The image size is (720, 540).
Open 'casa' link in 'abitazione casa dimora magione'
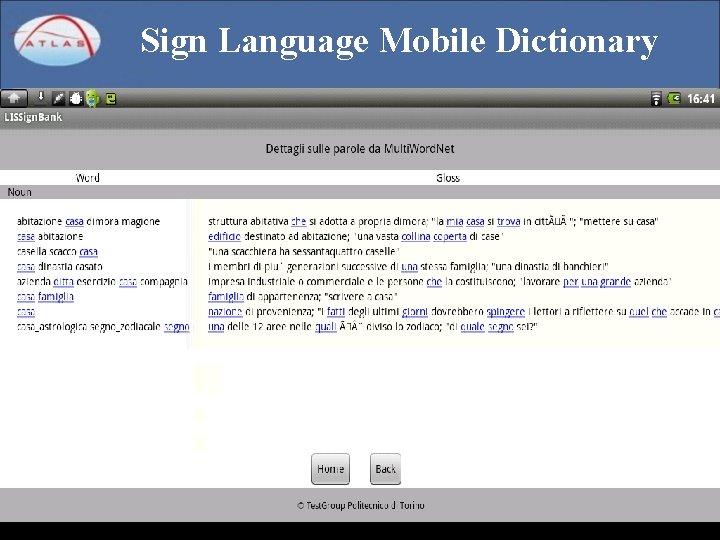pyautogui.click(x=74, y=221)
